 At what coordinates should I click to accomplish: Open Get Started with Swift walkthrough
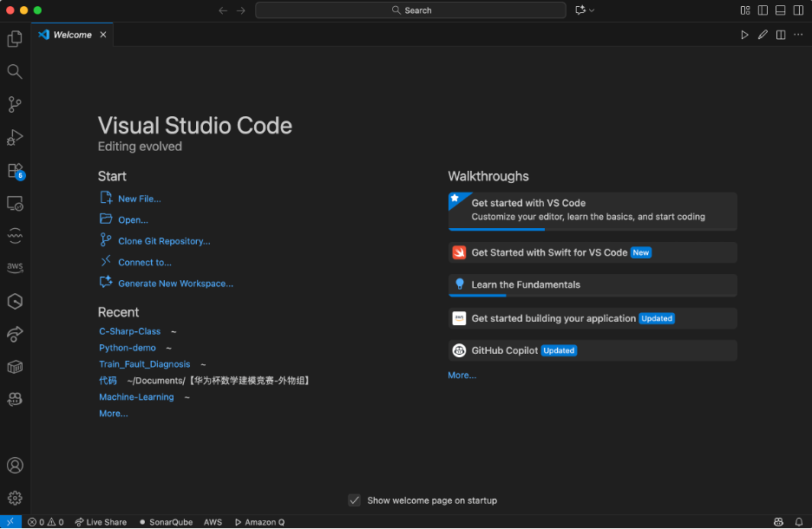(x=593, y=252)
